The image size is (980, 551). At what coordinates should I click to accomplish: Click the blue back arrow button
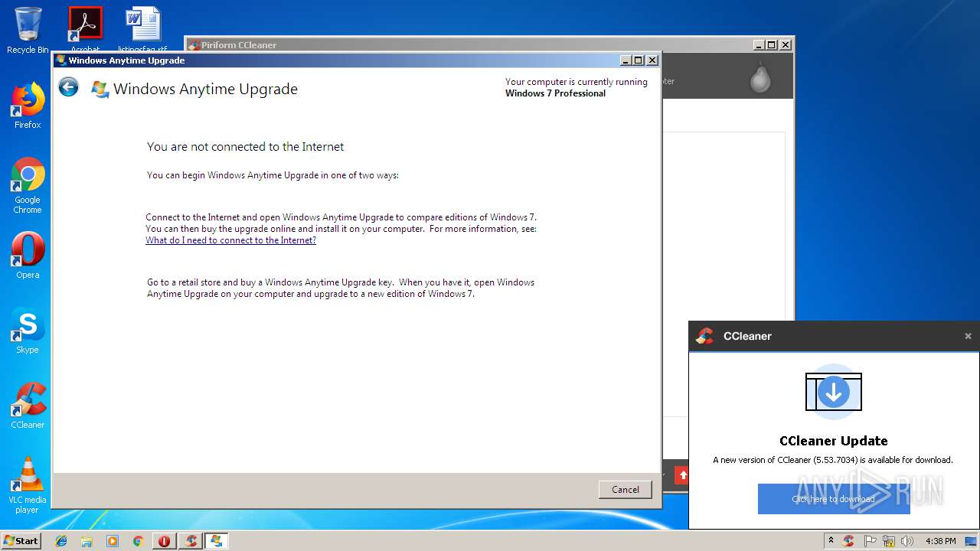coord(69,87)
